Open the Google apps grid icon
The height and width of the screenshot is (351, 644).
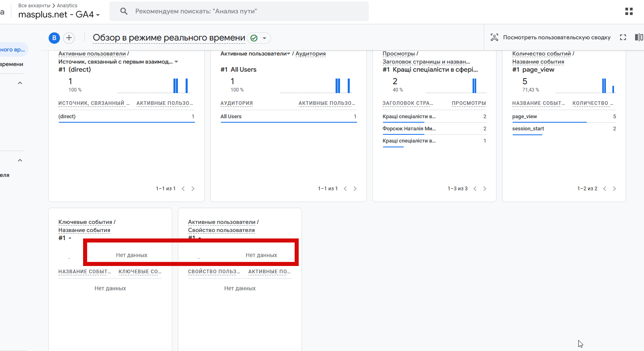629,11
